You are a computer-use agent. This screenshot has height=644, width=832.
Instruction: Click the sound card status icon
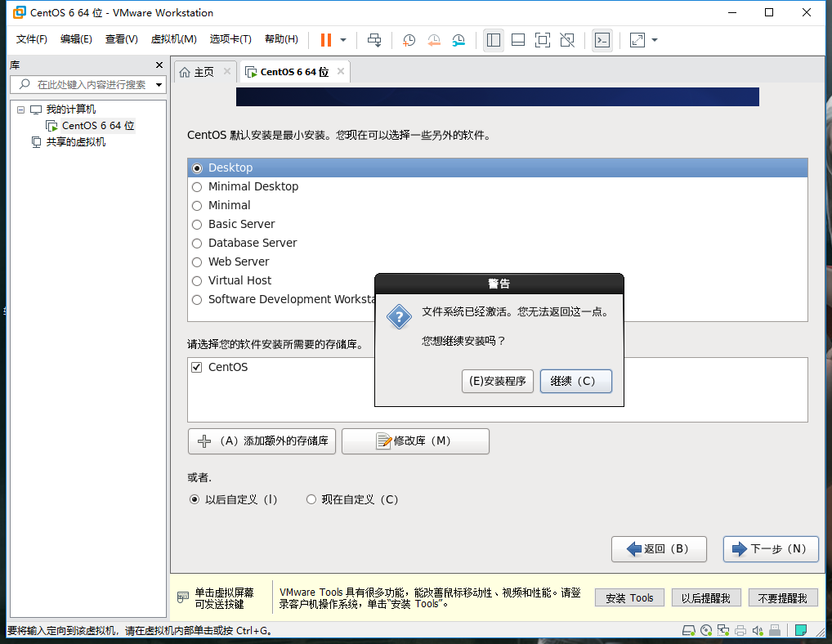coord(758,631)
